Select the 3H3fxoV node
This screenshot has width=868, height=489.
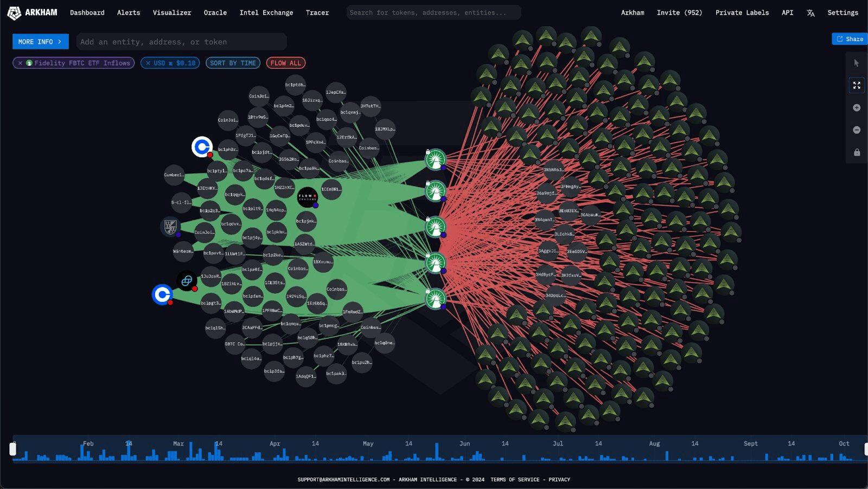(571, 275)
